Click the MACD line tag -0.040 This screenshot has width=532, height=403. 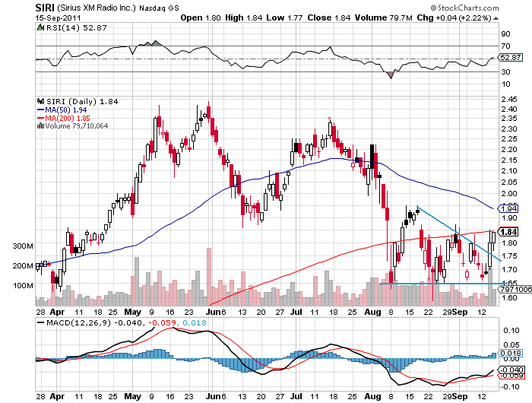tap(510, 370)
